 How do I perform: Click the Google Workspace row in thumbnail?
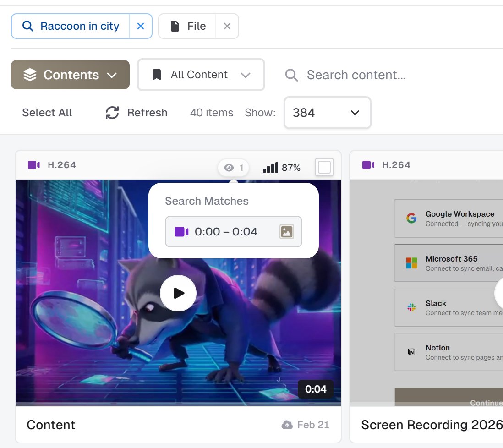point(449,219)
